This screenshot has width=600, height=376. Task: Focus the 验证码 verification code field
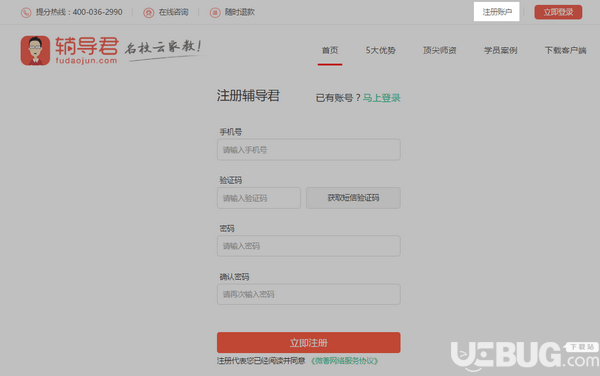[x=259, y=198]
